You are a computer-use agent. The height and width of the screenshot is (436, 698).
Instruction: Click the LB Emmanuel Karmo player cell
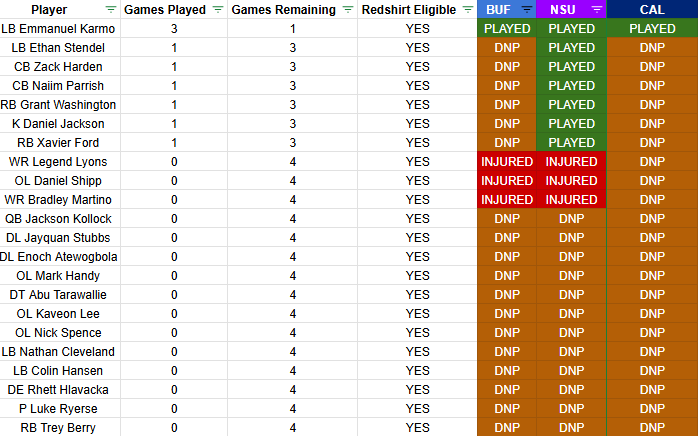click(58, 29)
